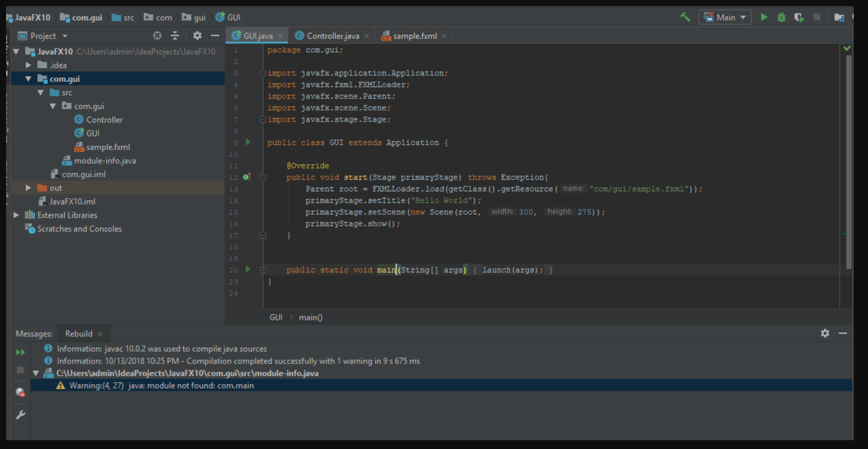Click GUI class breadcrumb in navigation bar
Screen dimensions: 868x449
pos(228,17)
